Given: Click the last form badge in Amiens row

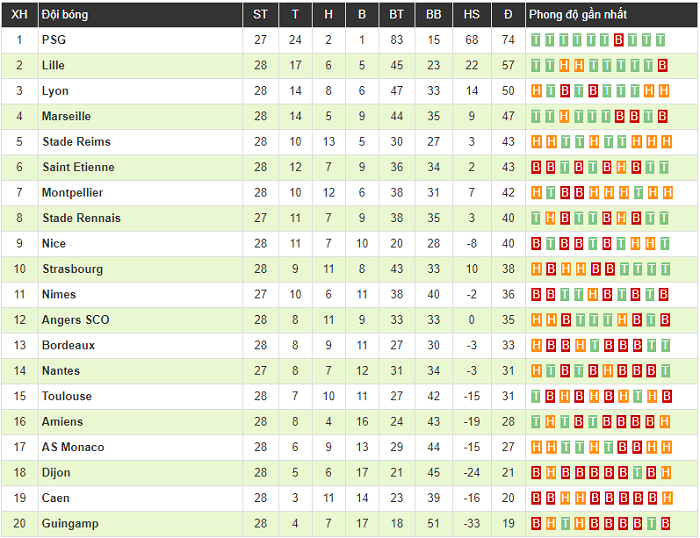Looking at the screenshot, I should [663, 421].
